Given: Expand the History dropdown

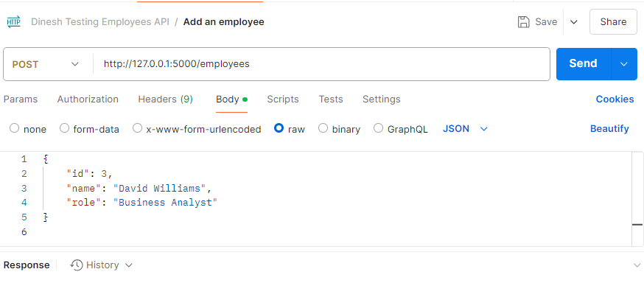Looking at the screenshot, I should (x=128, y=265).
